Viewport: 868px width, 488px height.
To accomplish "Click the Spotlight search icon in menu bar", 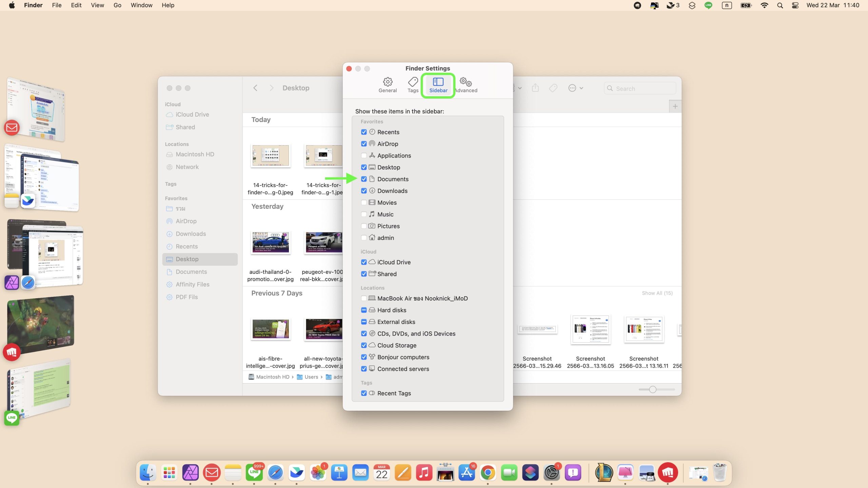I will pos(780,5).
